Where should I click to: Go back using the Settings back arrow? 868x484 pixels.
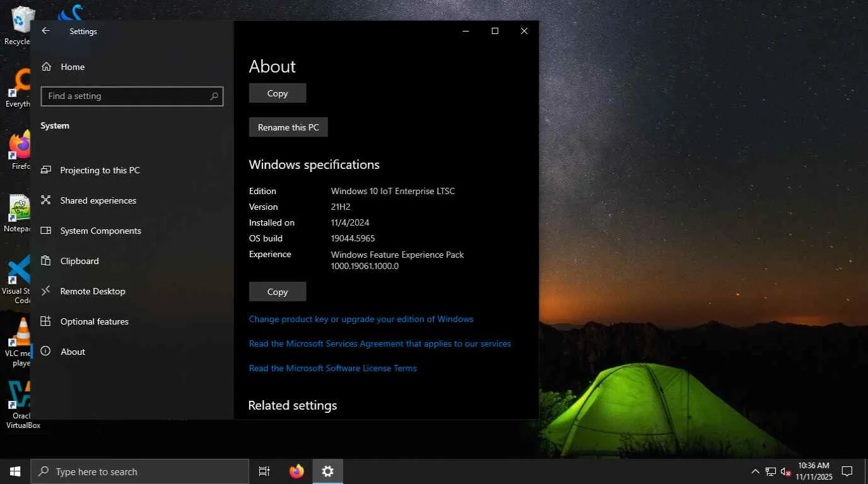click(45, 31)
